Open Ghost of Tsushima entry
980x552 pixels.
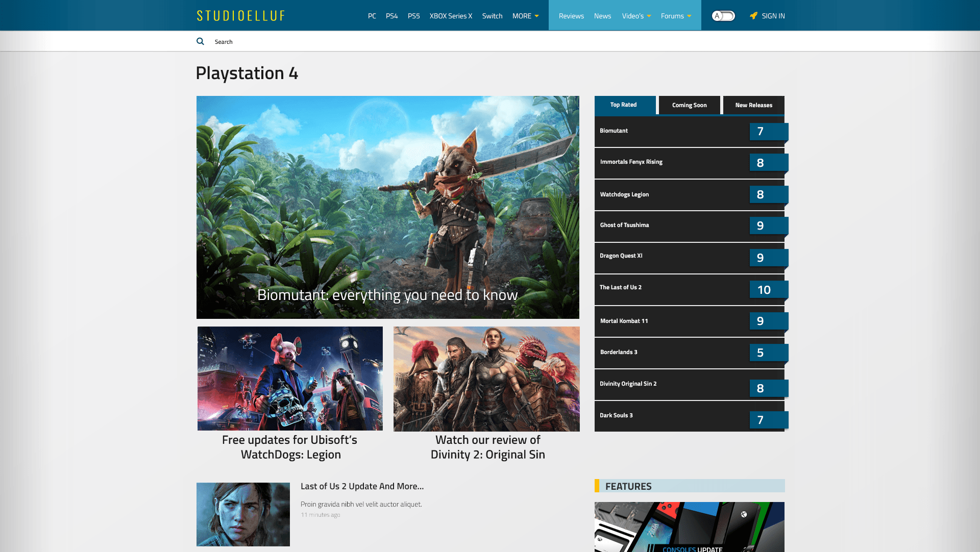coord(690,226)
